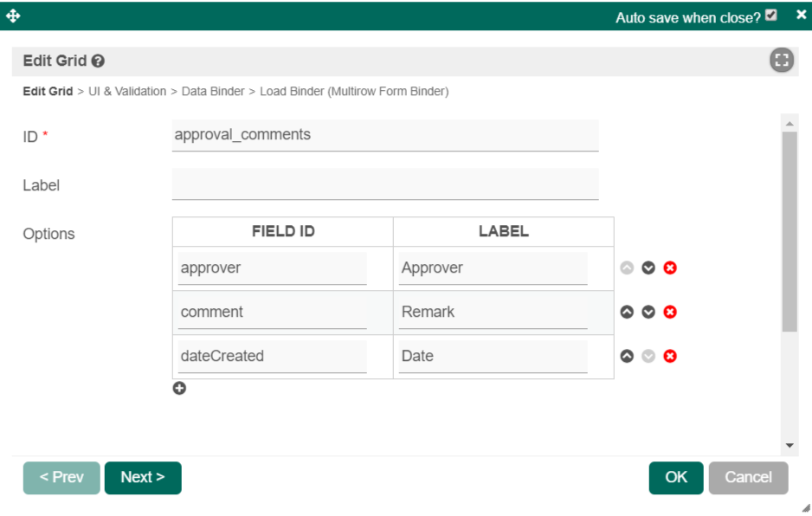This screenshot has height=516, width=812.
Task: Click the move dialog drag handle
Action: click(x=13, y=16)
